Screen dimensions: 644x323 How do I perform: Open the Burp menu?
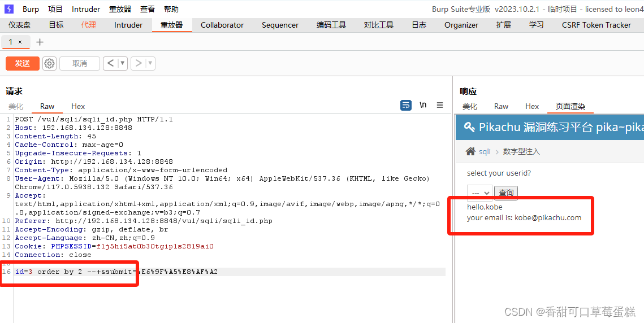[x=31, y=9]
